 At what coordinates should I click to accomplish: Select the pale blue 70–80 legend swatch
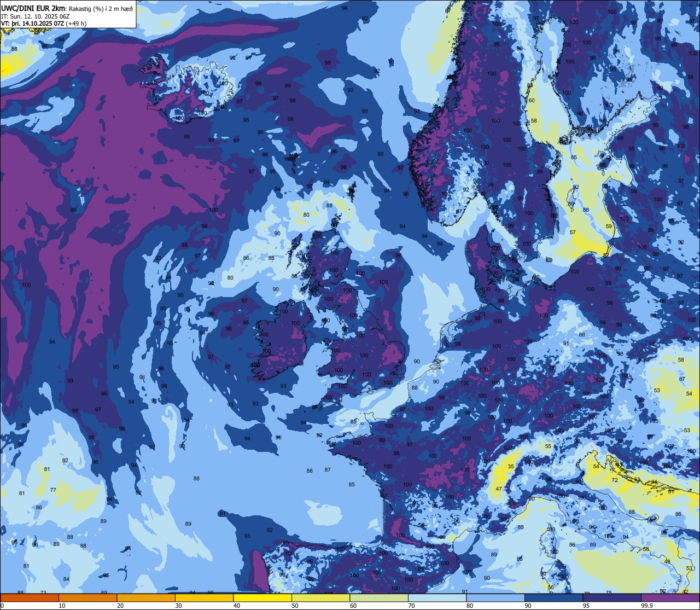(x=437, y=598)
